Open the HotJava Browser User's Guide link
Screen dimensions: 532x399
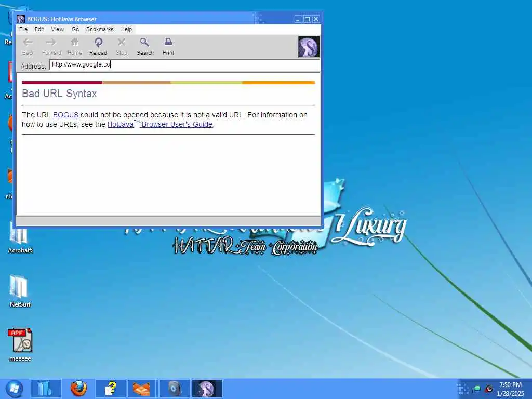(160, 124)
